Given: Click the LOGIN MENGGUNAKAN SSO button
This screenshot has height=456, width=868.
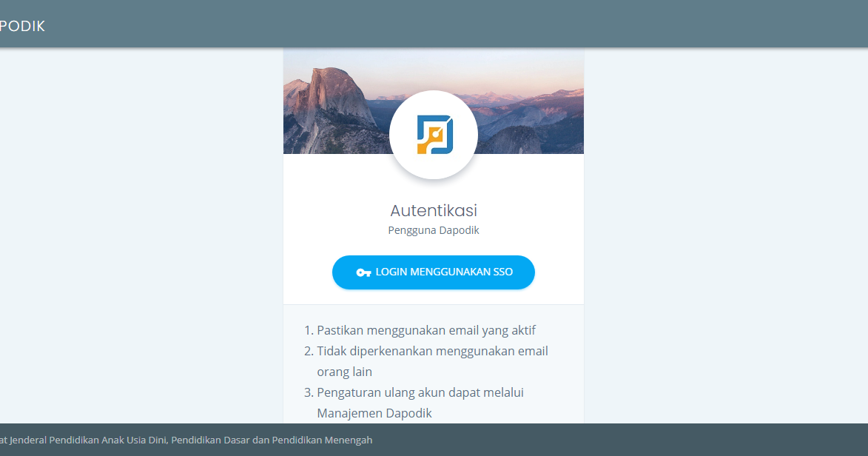Looking at the screenshot, I should 434,272.
